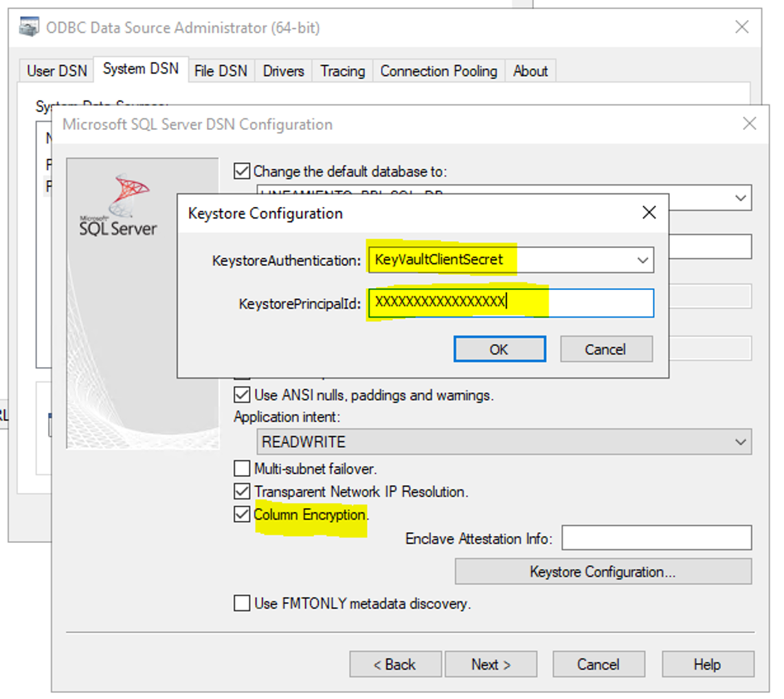
Task: Click the ODBC Data Source Administrator title icon
Action: click(29, 27)
